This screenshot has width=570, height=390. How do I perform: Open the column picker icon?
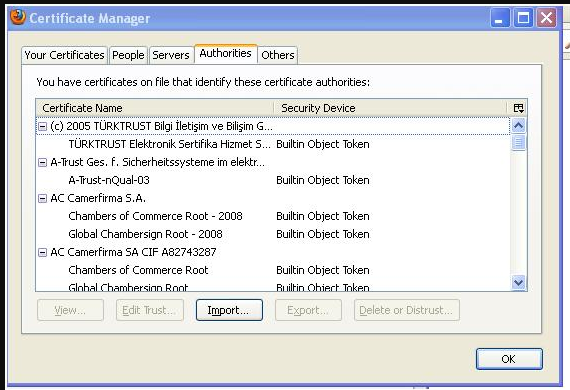(x=518, y=108)
